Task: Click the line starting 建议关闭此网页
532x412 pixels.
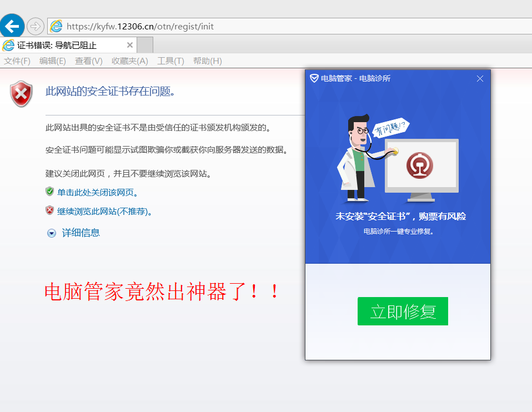Action: [x=129, y=174]
